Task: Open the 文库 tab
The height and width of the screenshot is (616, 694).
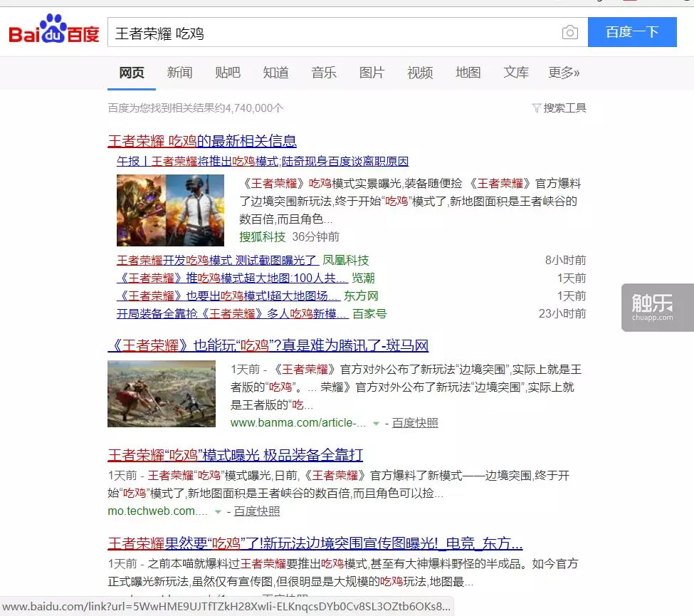Action: [515, 73]
